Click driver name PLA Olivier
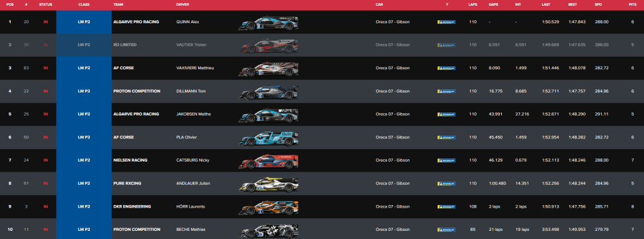 click(x=186, y=137)
